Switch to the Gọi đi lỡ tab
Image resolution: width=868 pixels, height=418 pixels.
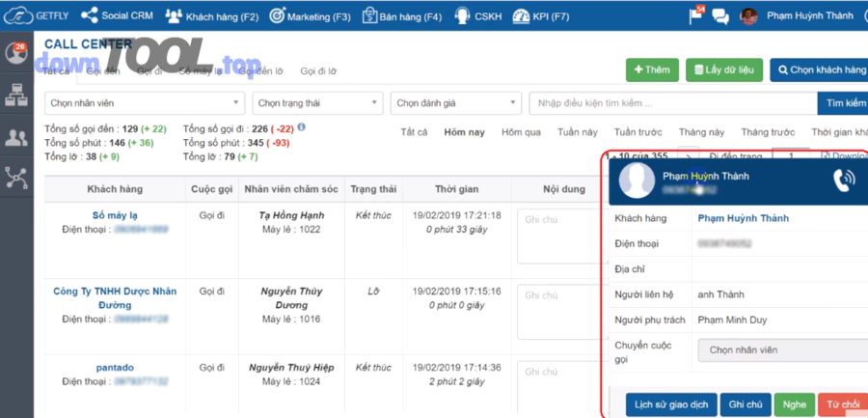[x=318, y=71]
